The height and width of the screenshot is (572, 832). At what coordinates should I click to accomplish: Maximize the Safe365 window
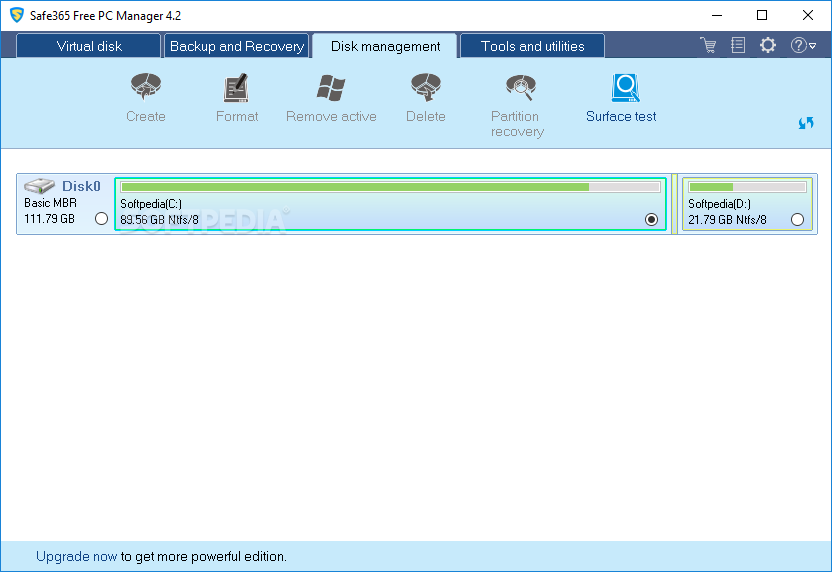(x=762, y=15)
